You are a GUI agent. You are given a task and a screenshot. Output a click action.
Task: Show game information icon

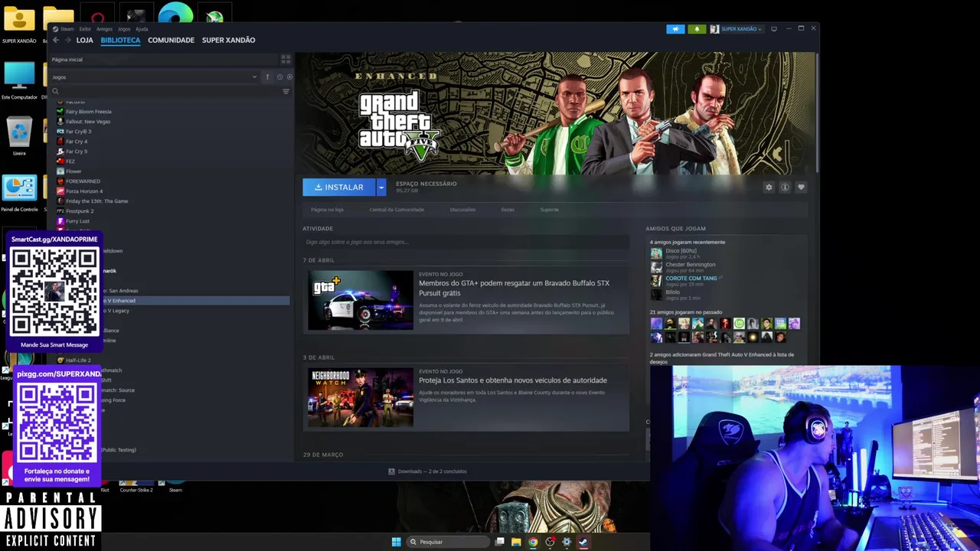click(785, 187)
